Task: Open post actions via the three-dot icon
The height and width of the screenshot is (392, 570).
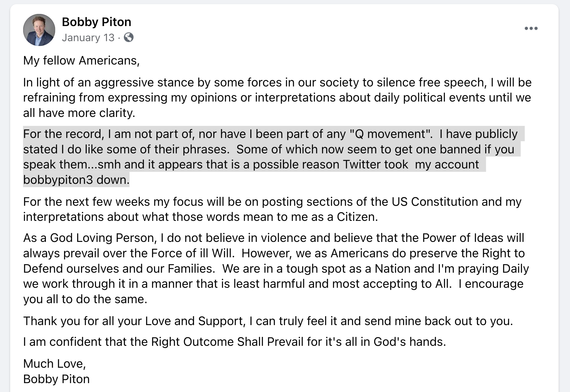Action: 531,28
